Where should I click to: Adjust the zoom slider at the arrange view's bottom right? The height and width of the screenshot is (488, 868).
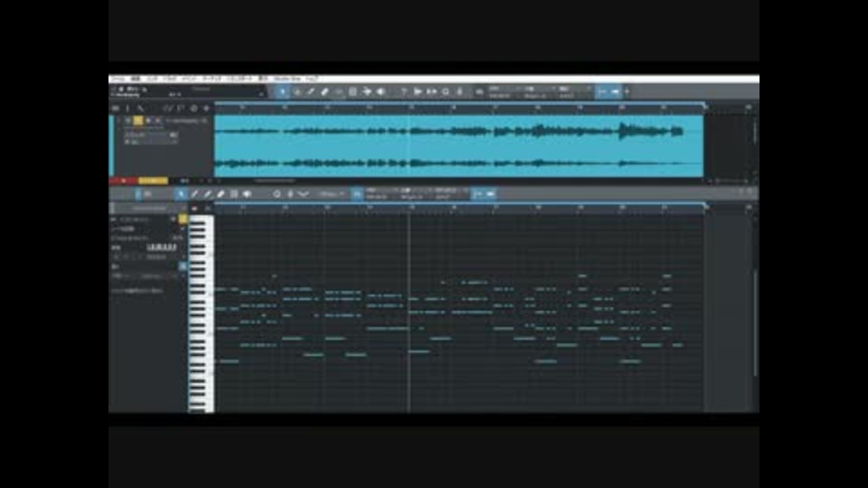point(732,181)
